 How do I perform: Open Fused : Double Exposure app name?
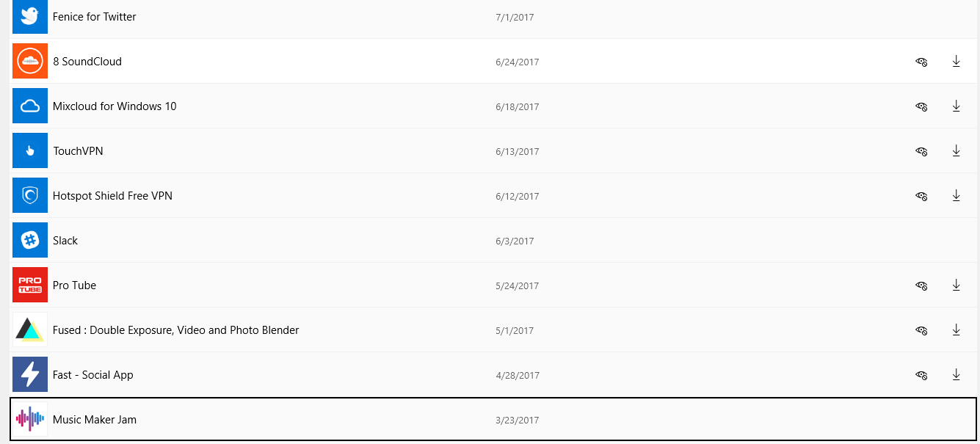coord(175,330)
